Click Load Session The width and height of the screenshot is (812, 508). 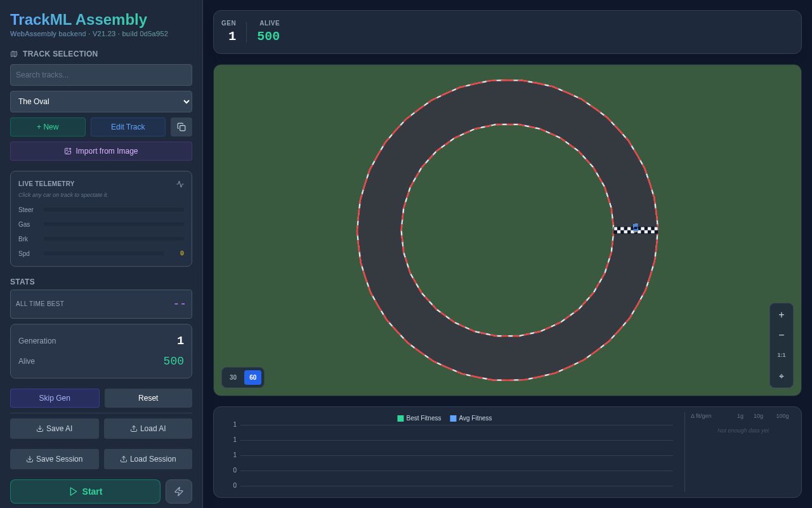[148, 459]
